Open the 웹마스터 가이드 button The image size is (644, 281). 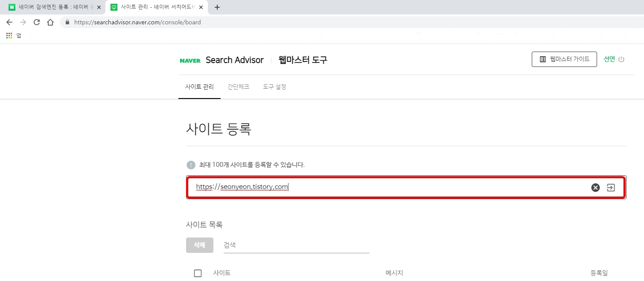(x=564, y=59)
